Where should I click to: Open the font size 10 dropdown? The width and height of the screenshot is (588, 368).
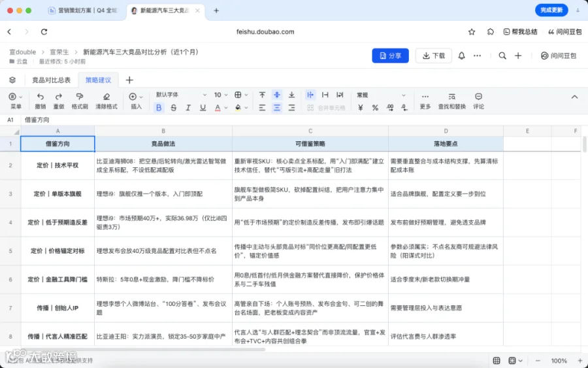[x=221, y=95]
